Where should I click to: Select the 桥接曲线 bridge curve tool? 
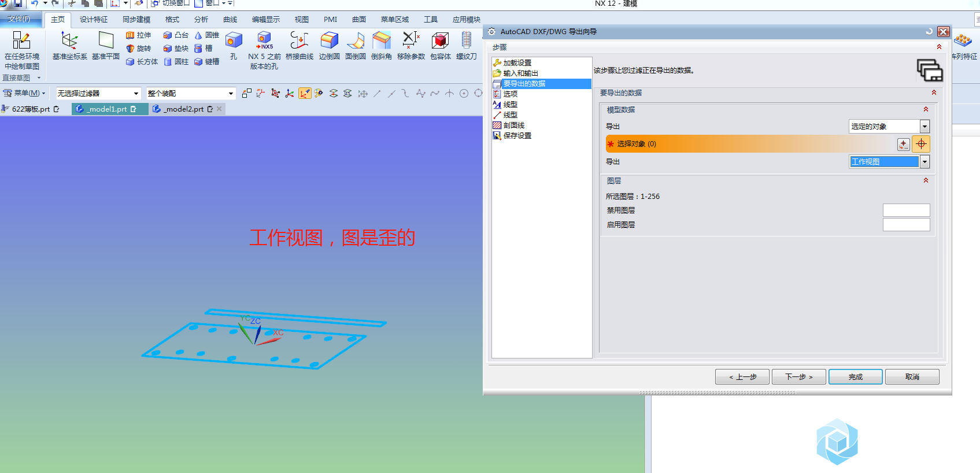click(x=299, y=46)
